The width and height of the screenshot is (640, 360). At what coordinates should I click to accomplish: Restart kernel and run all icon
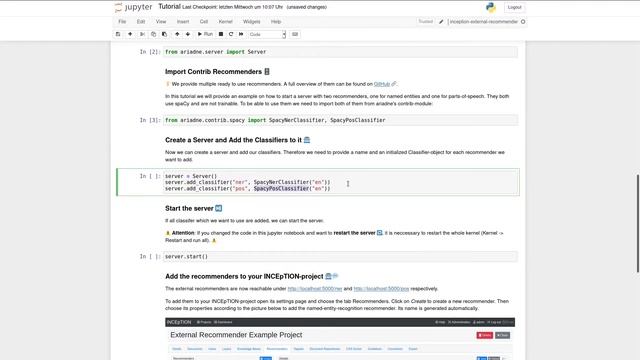pyautogui.click(x=241, y=34)
